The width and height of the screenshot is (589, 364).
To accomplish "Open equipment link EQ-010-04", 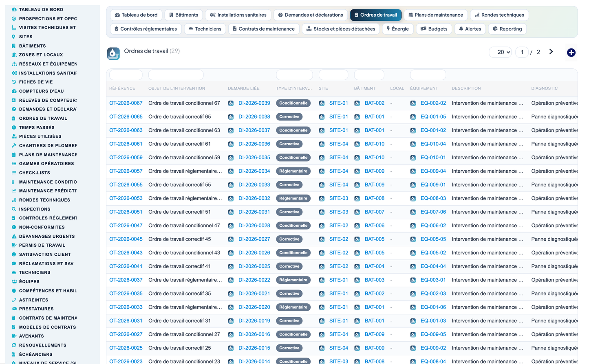I will click(433, 144).
